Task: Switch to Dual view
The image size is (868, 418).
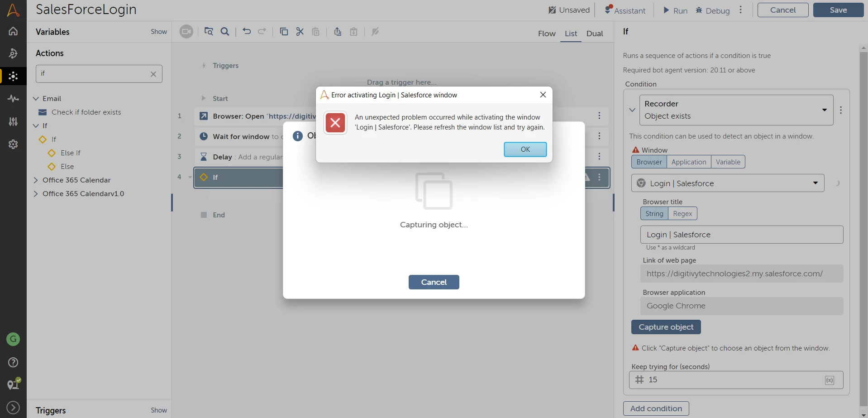Action: 595,34
